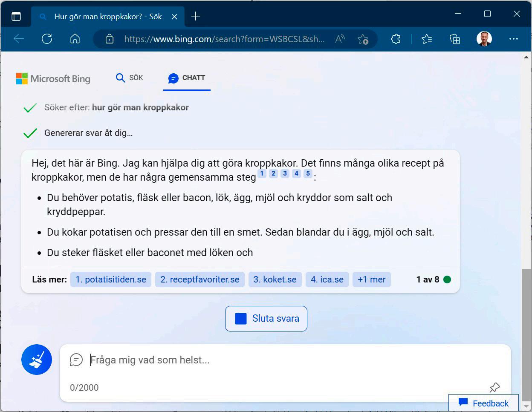
Task: Select the CHATT tab
Action: (x=187, y=78)
